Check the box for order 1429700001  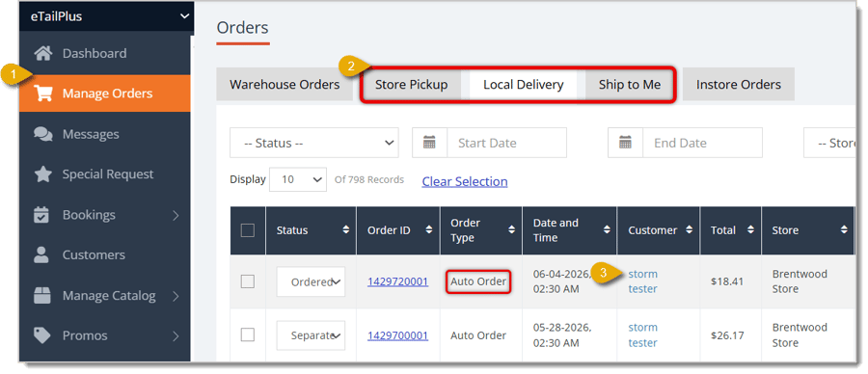pos(248,334)
